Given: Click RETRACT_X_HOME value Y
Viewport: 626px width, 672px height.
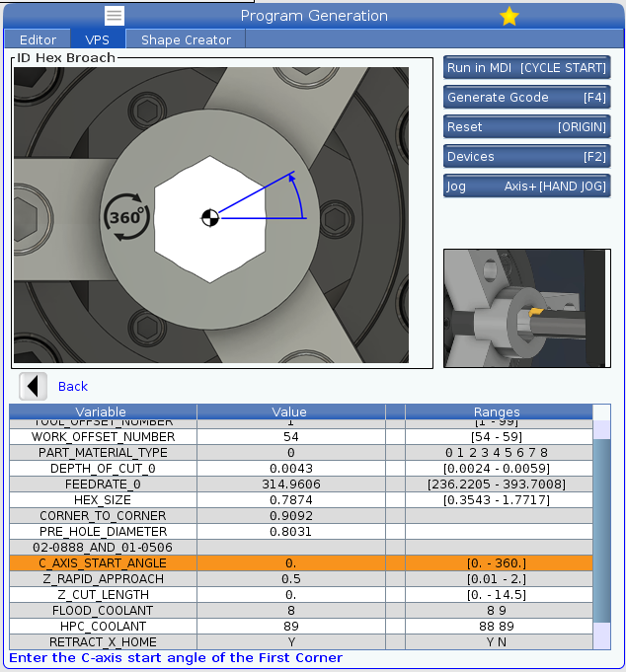Looking at the screenshot, I should [x=290, y=642].
